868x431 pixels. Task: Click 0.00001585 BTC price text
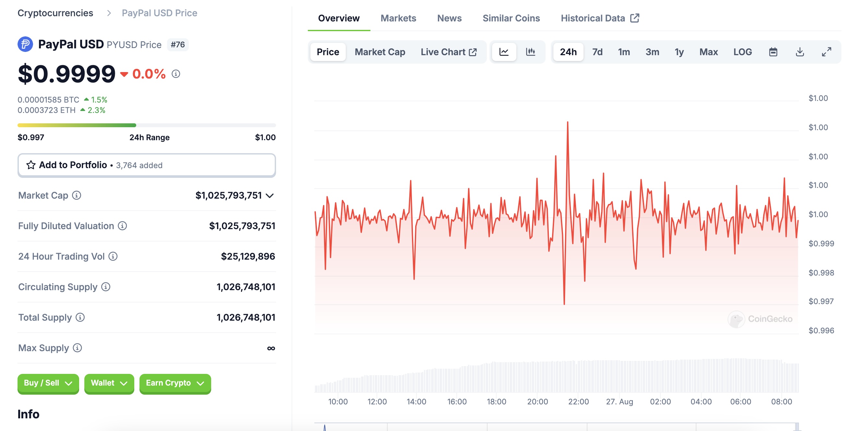pos(48,100)
